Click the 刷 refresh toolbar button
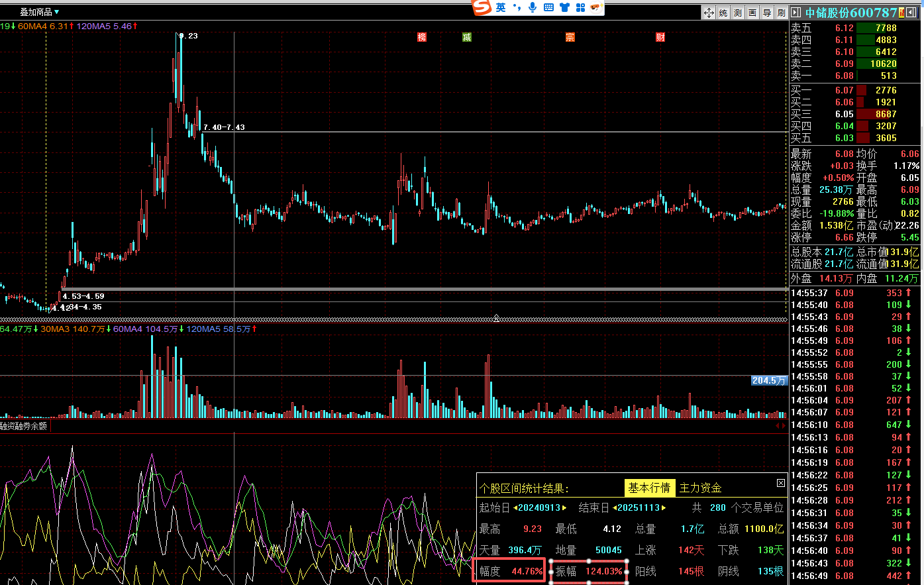The width and height of the screenshot is (924, 585). (x=781, y=13)
